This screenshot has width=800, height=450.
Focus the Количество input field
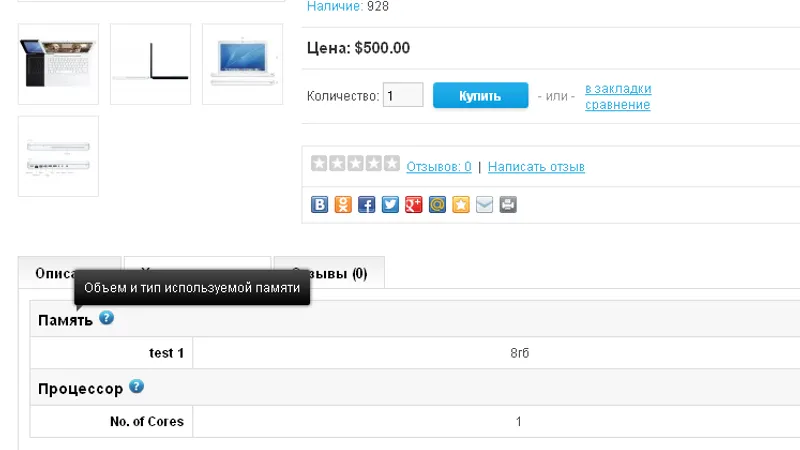pos(403,95)
